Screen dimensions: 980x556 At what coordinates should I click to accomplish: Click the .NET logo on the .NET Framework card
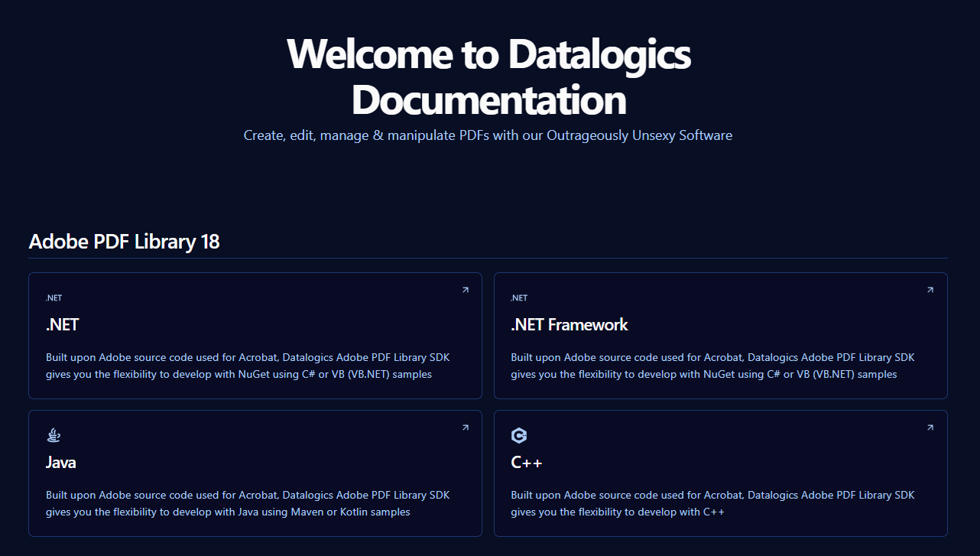[x=519, y=298]
